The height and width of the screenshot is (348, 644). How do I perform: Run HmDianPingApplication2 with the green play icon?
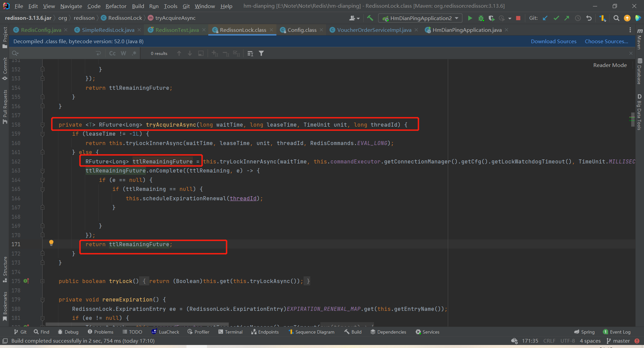pyautogui.click(x=470, y=18)
